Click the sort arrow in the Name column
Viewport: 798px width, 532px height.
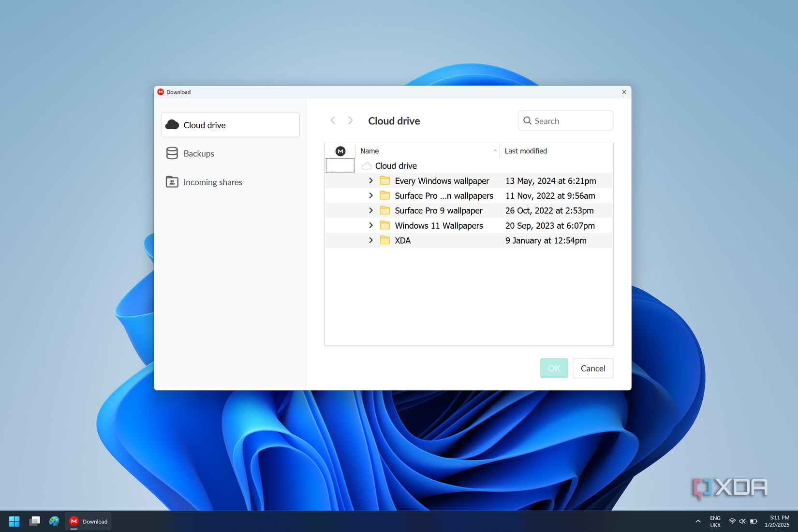click(x=495, y=150)
